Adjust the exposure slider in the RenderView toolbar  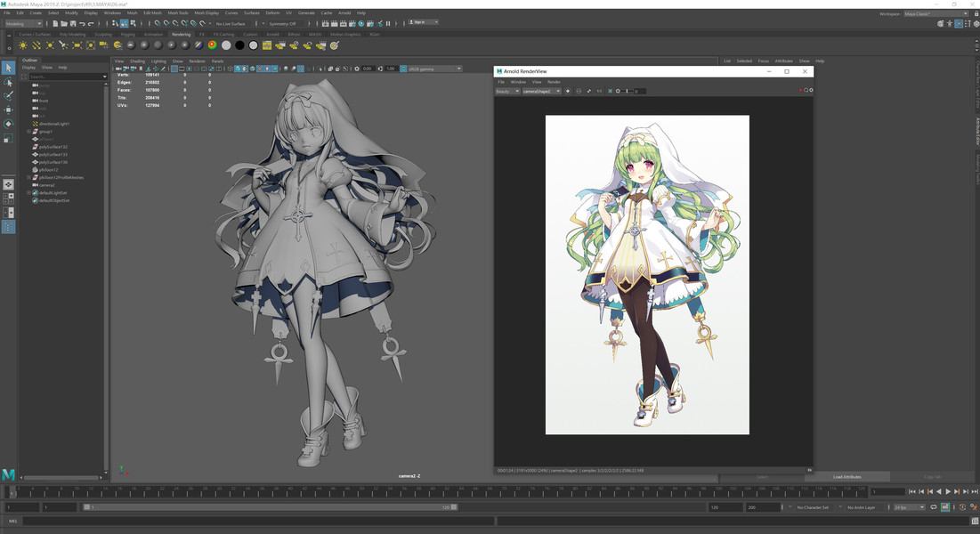click(x=627, y=92)
